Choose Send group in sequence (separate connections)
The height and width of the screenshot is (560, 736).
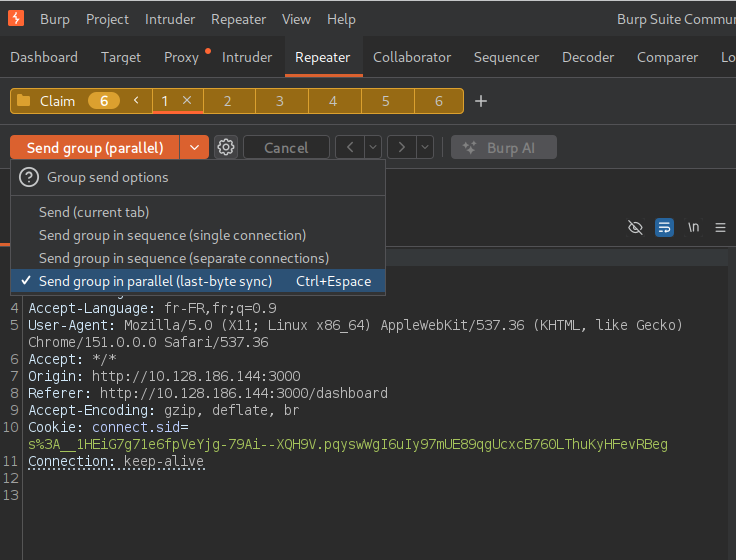point(198,258)
